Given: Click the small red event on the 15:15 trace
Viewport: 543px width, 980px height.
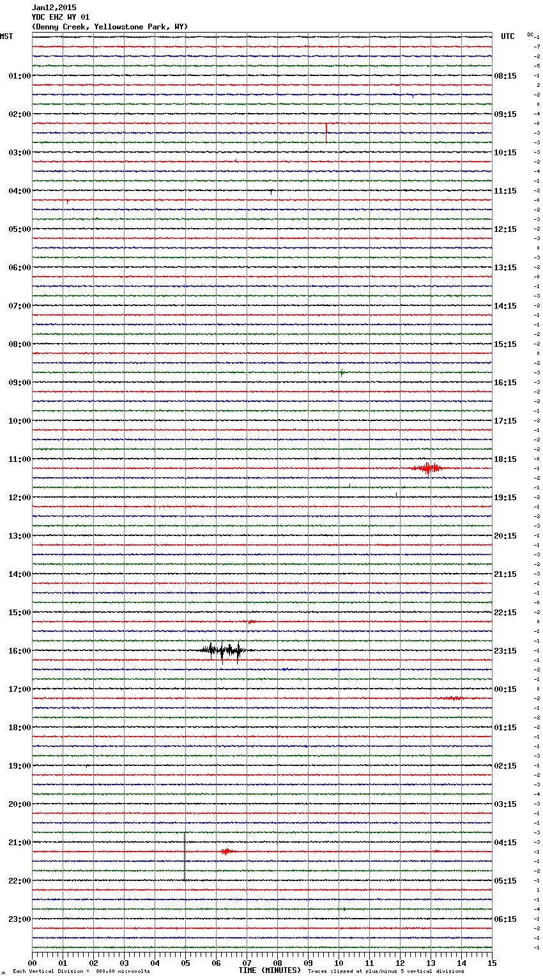Looking at the screenshot, I should [252, 622].
